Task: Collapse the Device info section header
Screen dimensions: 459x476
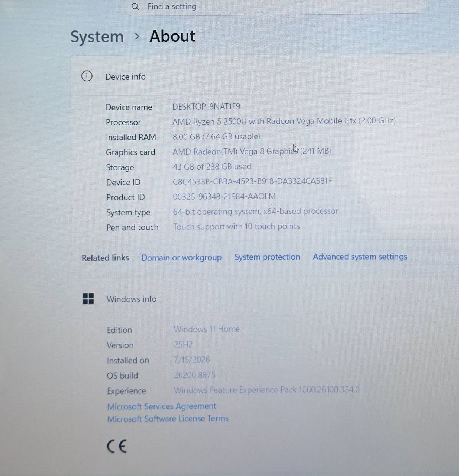Action: (x=265, y=76)
